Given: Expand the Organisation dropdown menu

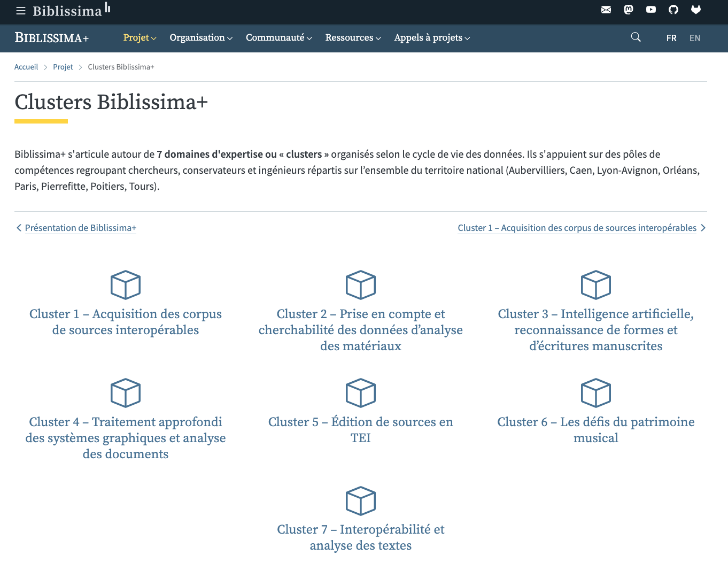Looking at the screenshot, I should 201,38.
